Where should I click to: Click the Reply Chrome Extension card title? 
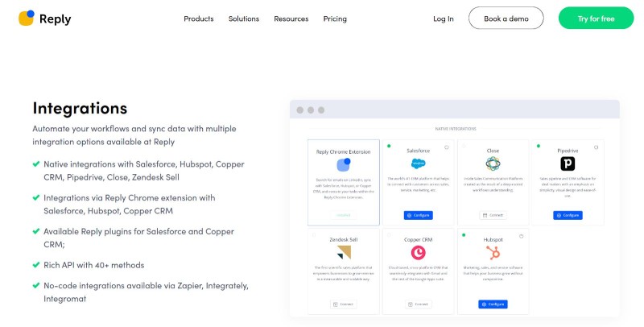pyautogui.click(x=344, y=151)
